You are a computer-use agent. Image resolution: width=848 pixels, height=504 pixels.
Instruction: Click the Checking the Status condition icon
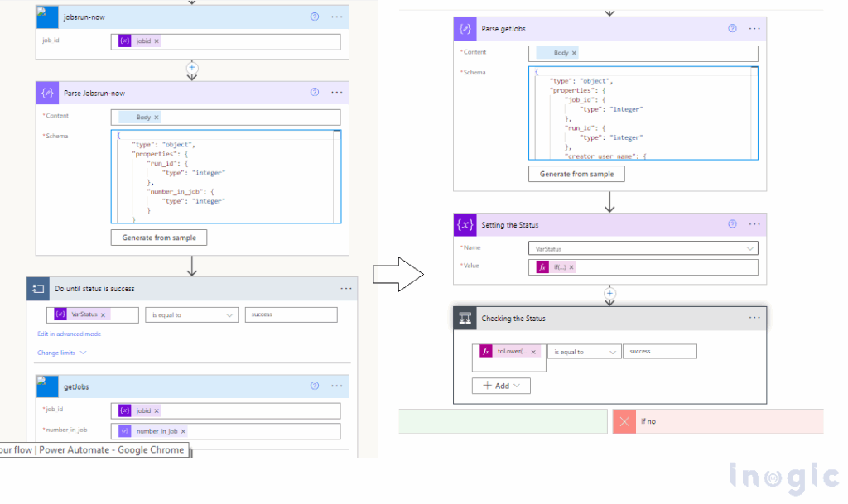pos(465,318)
